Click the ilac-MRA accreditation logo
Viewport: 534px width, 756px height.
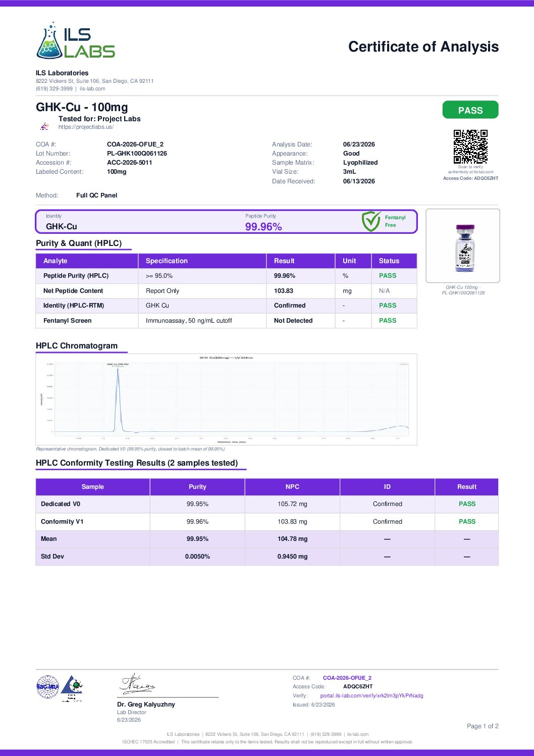pyautogui.click(x=47, y=687)
